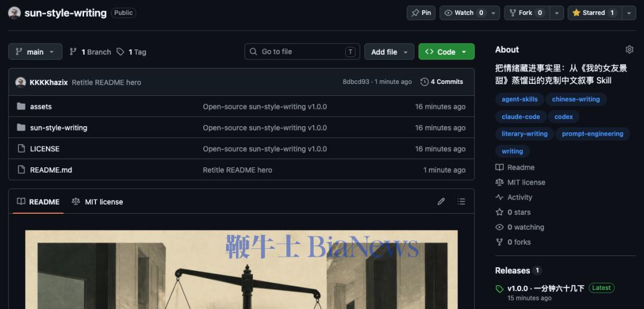Open commit message in assets row
This screenshot has height=309, width=644.
265,107
